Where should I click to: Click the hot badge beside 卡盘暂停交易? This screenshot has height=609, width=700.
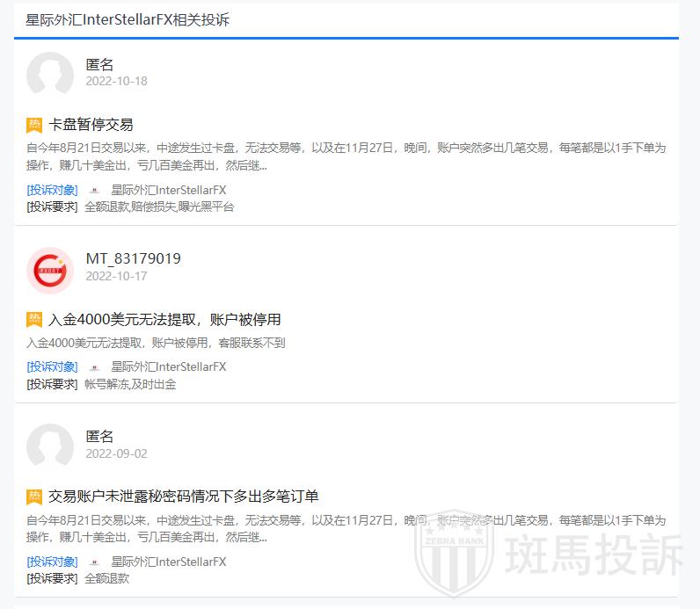34,125
